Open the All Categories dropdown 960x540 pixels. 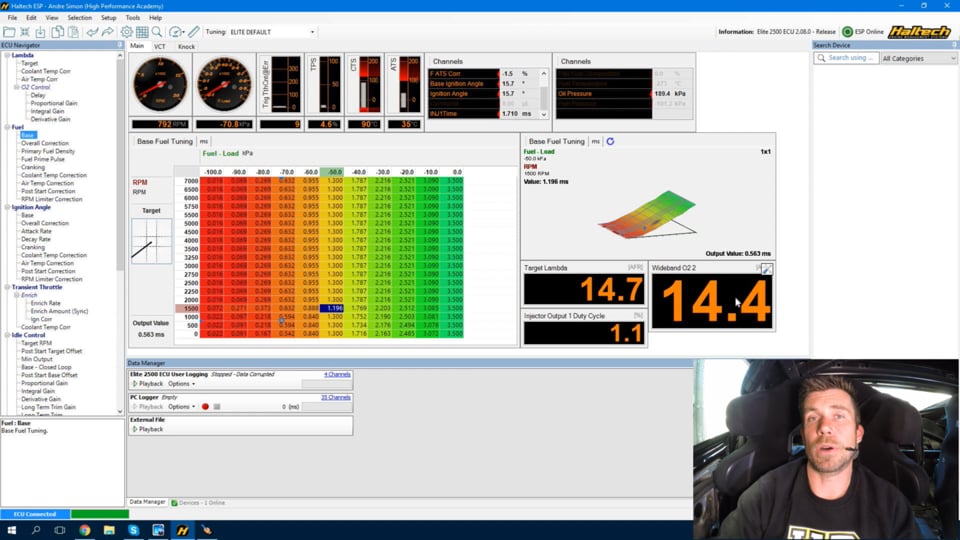pos(918,58)
